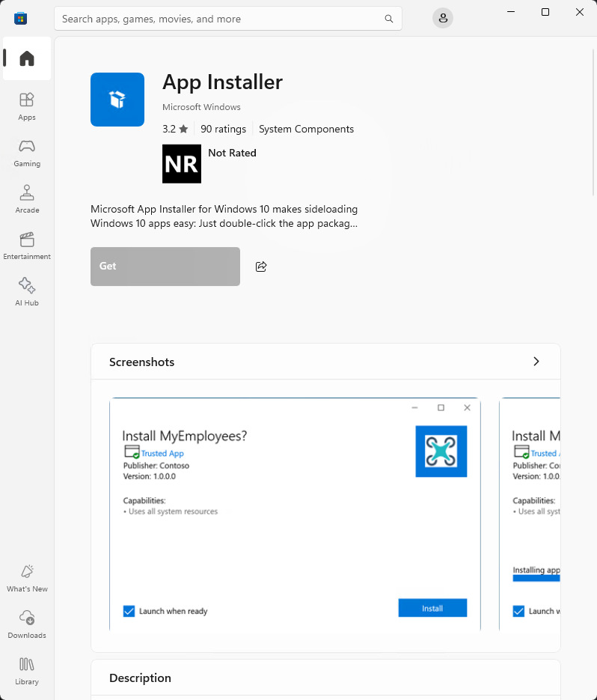
Task: Click the App Installer title
Action: pyautogui.click(x=223, y=82)
